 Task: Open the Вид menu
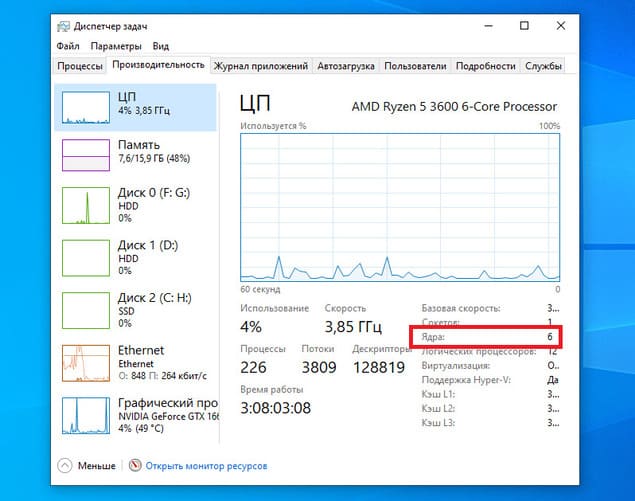(160, 46)
